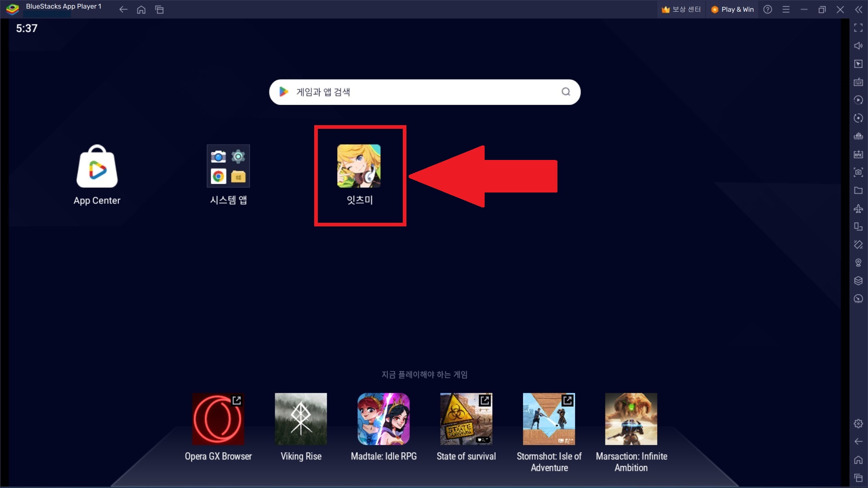Image resolution: width=868 pixels, height=488 pixels.
Task: Click the sidebar home icon
Action: [x=859, y=460]
